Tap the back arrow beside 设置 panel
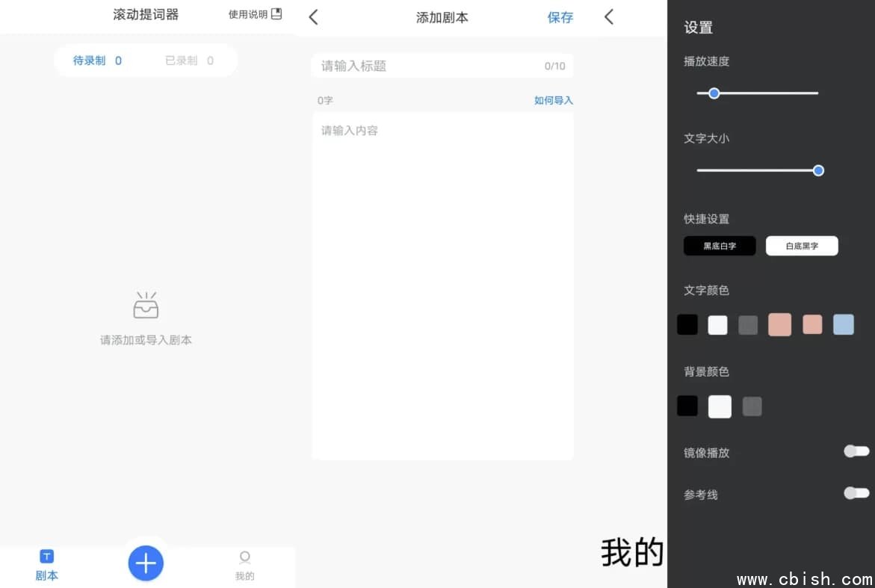The width and height of the screenshot is (875, 588). tap(609, 16)
